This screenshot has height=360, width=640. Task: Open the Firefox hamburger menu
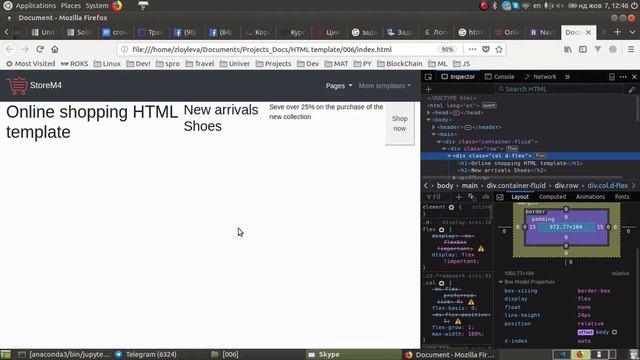[631, 49]
